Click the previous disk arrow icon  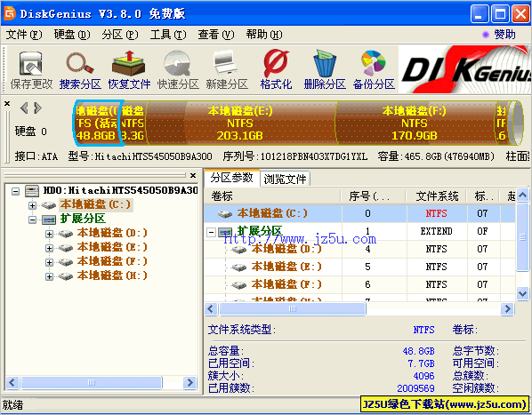pos(24,108)
